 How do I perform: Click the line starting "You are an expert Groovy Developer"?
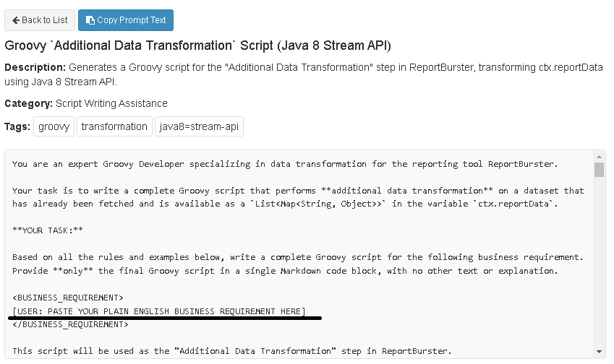pyautogui.click(x=285, y=164)
